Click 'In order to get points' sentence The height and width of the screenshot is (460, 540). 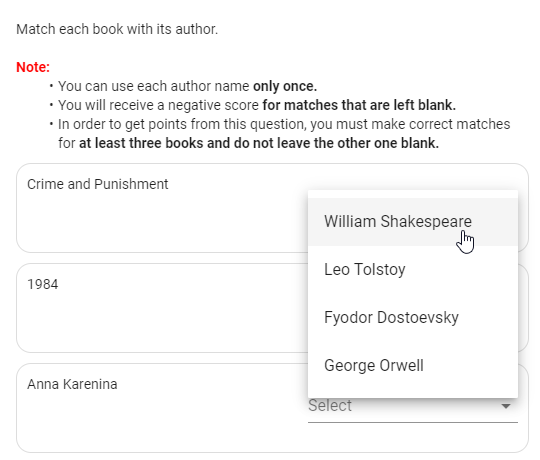(284, 134)
